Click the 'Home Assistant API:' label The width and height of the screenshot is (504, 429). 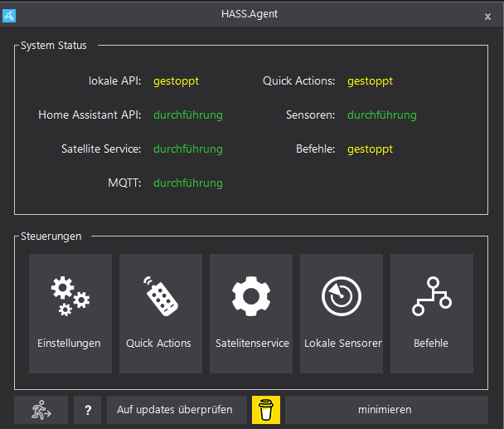(90, 115)
